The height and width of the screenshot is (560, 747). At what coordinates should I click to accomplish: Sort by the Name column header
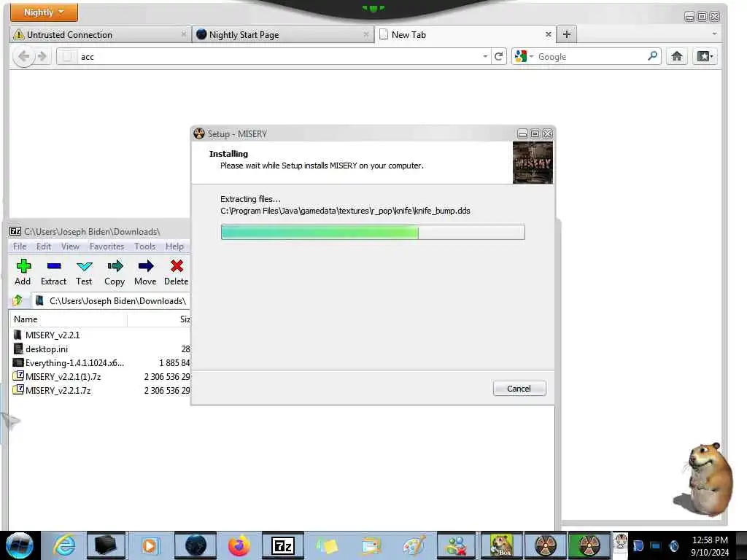68,319
